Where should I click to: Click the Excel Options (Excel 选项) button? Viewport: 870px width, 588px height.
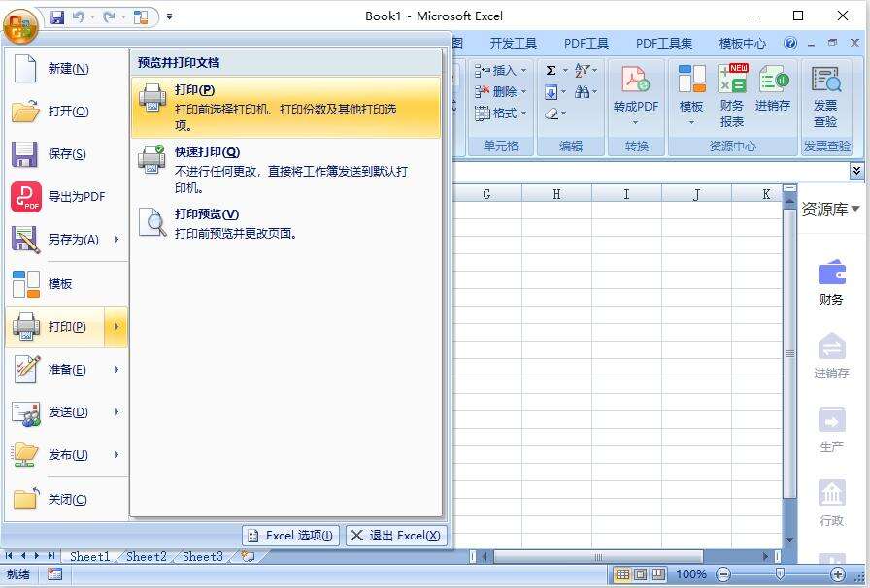pyautogui.click(x=290, y=536)
